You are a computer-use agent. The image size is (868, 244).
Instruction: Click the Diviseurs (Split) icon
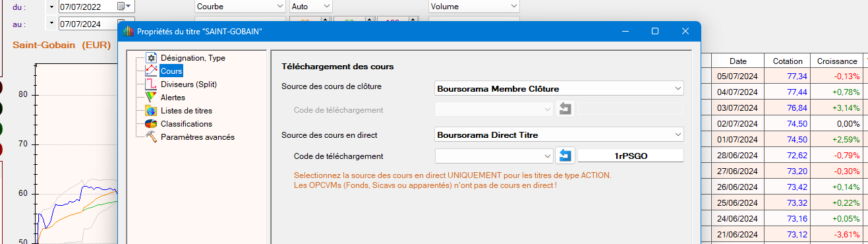(151, 84)
